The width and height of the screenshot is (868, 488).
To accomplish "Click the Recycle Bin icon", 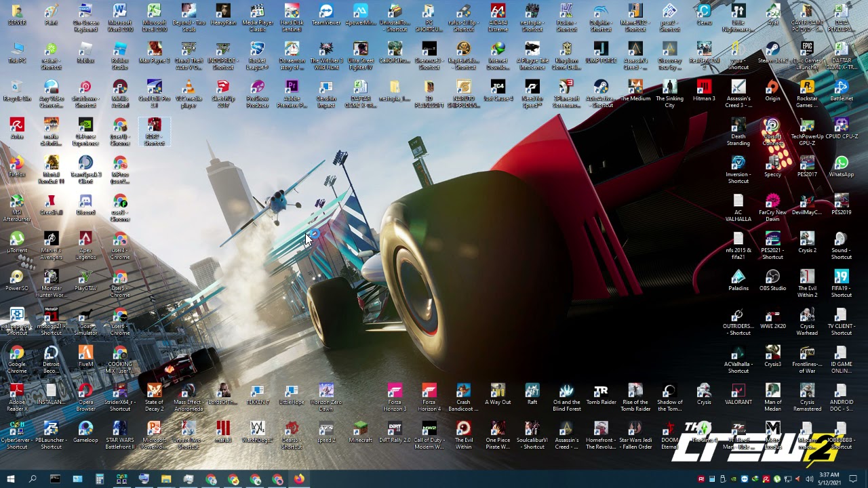I will [17, 91].
